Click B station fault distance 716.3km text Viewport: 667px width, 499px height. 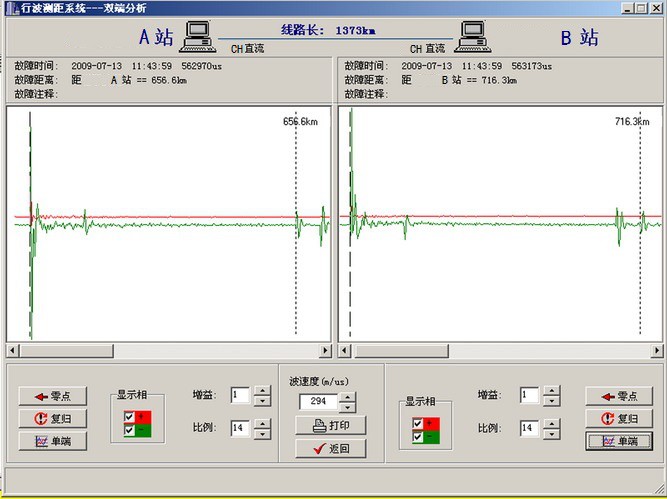pos(459,80)
